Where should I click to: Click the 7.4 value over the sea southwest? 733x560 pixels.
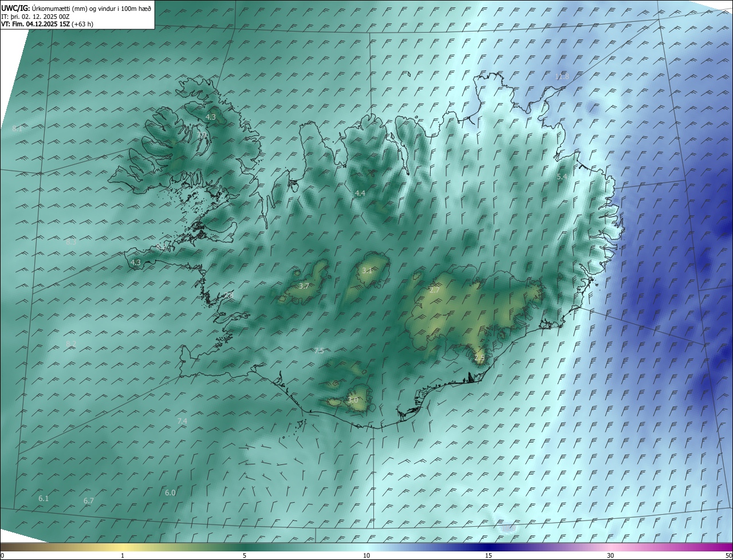[182, 421]
